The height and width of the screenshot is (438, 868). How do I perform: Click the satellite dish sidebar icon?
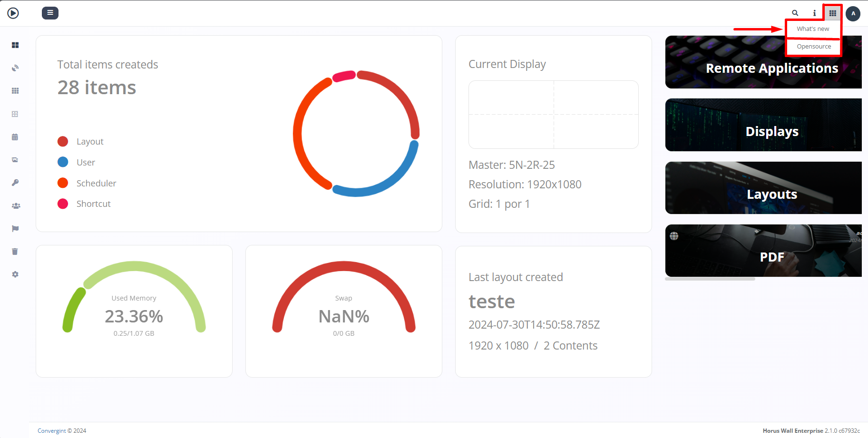coord(15,68)
